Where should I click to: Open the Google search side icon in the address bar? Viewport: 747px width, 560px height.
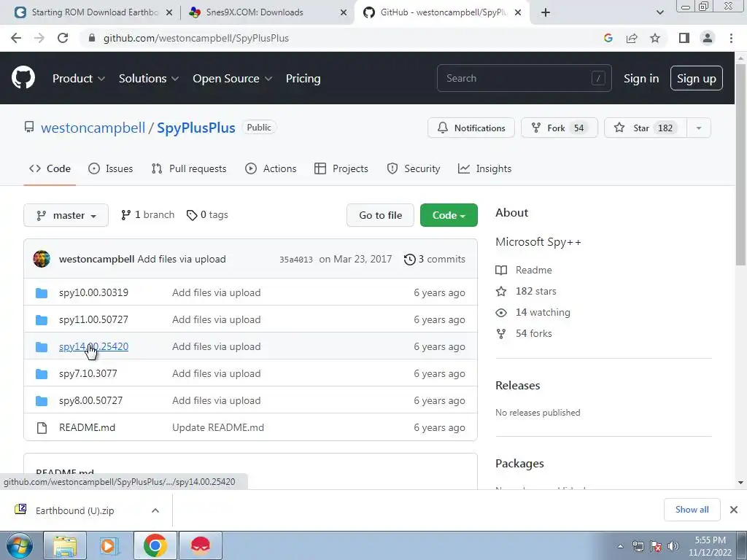[x=608, y=38]
